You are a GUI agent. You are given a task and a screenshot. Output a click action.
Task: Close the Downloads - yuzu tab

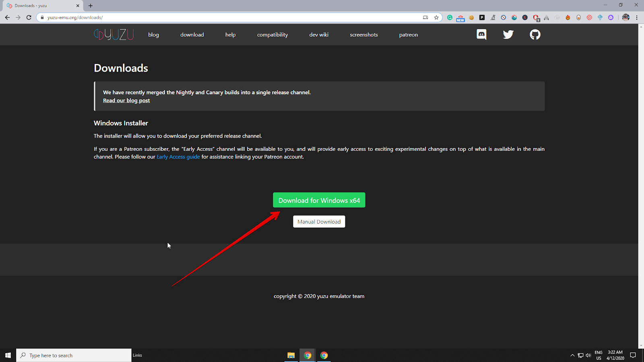[78, 6]
